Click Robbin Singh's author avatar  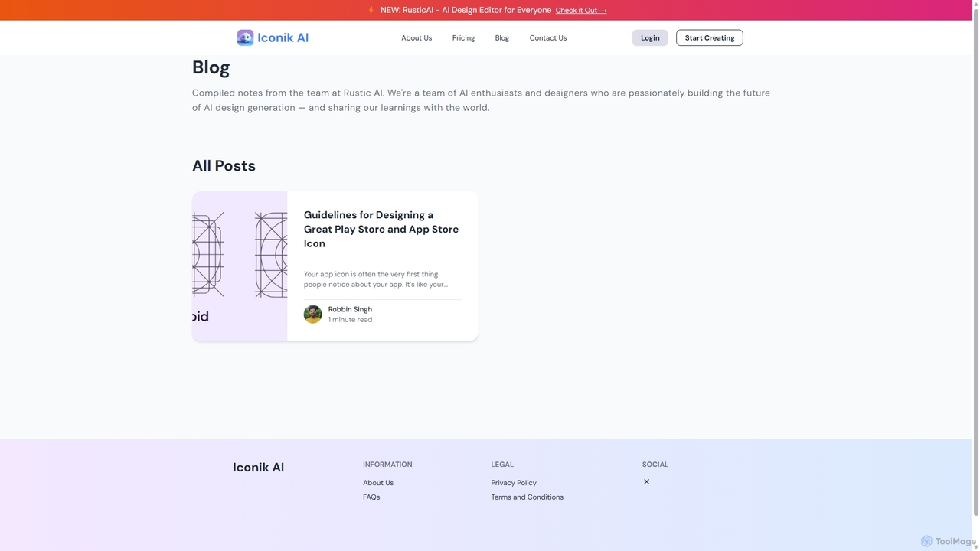pos(312,315)
